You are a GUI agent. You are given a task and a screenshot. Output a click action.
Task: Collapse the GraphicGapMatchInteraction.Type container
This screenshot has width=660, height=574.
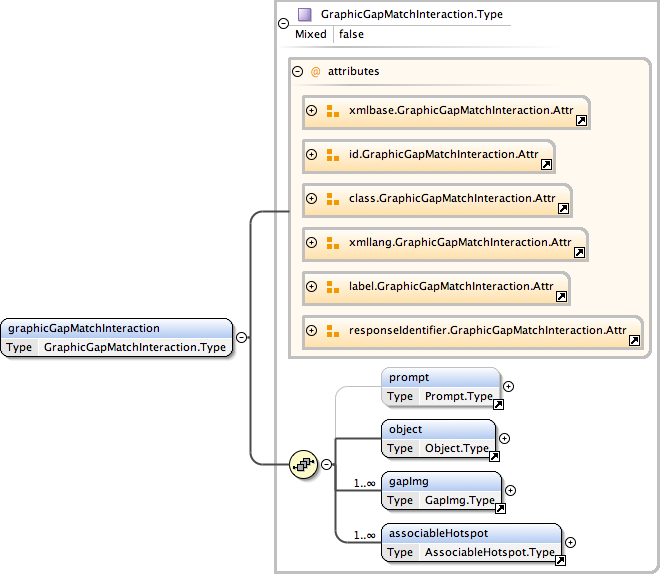point(283,22)
